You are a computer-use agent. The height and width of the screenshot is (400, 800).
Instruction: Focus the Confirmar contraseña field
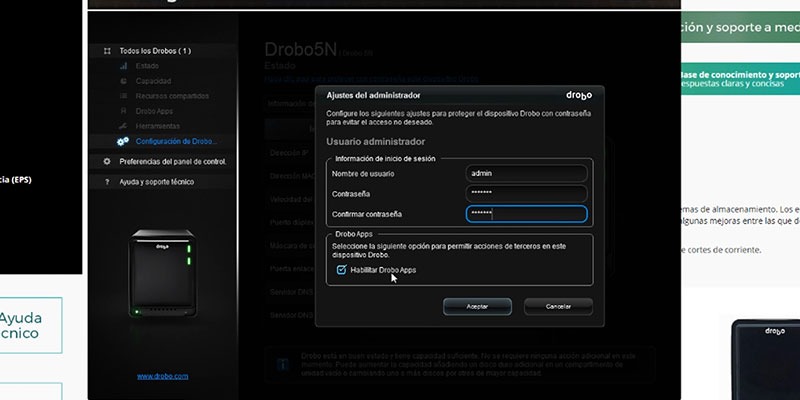tap(527, 214)
